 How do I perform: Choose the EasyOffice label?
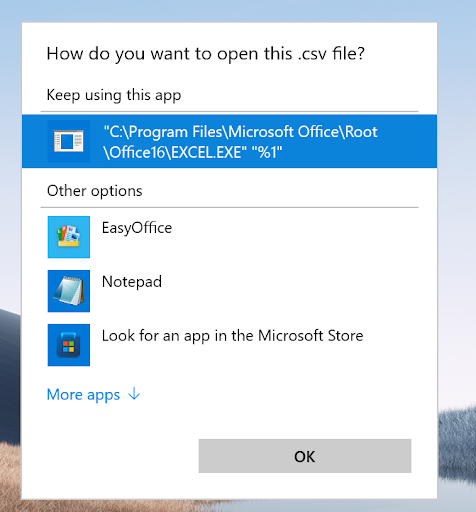[137, 228]
